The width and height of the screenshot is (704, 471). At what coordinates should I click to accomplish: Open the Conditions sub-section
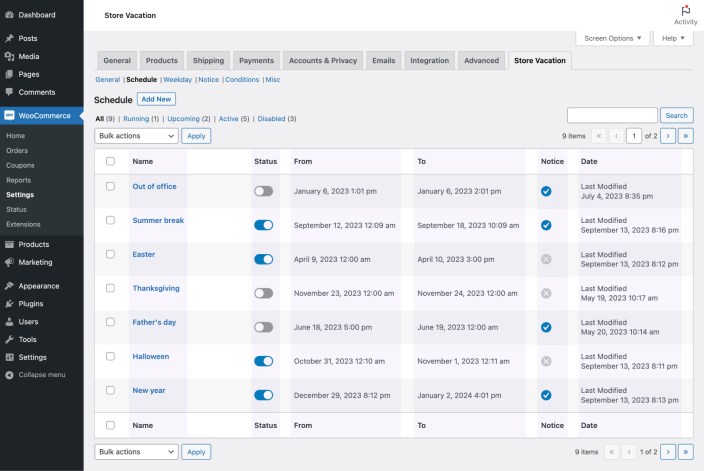242,79
